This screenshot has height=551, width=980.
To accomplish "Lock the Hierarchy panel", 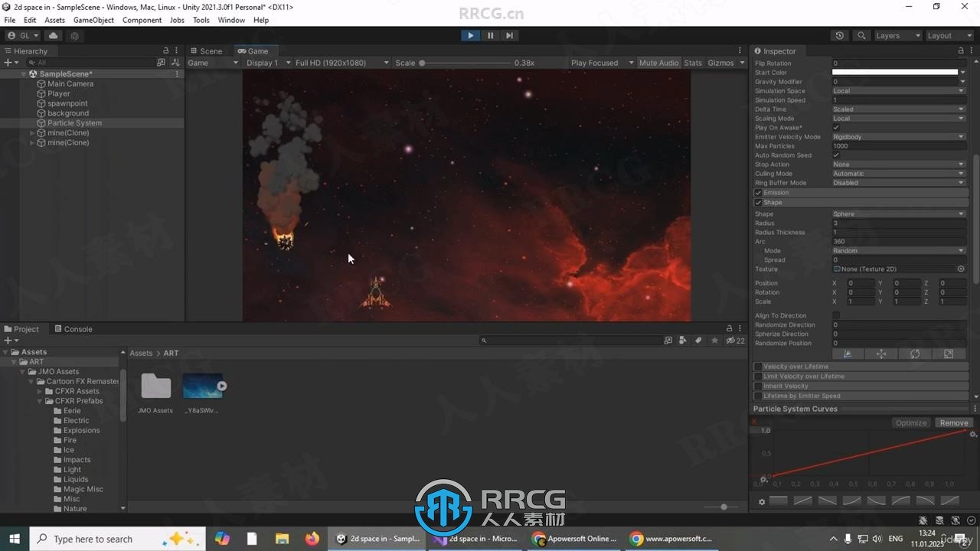I will click(165, 51).
